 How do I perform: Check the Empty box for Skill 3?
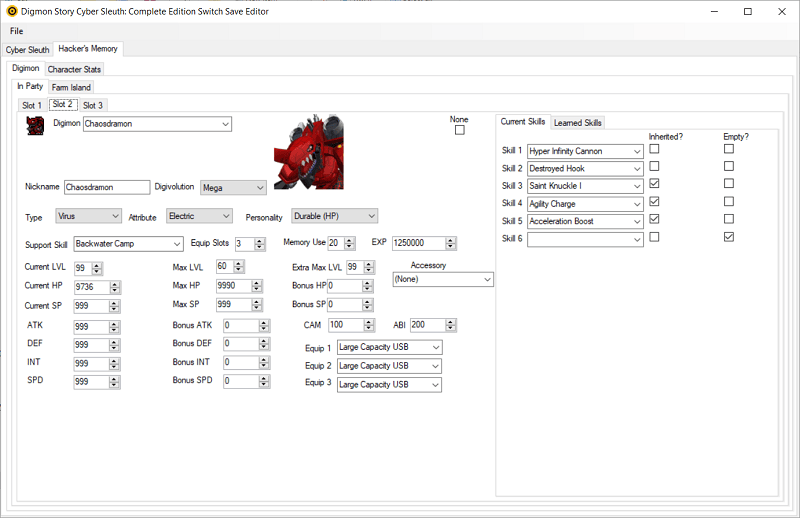pyautogui.click(x=729, y=183)
